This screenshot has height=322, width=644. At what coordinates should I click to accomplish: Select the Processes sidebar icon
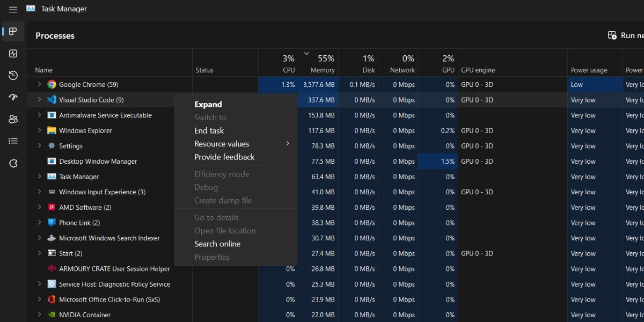coord(13,32)
